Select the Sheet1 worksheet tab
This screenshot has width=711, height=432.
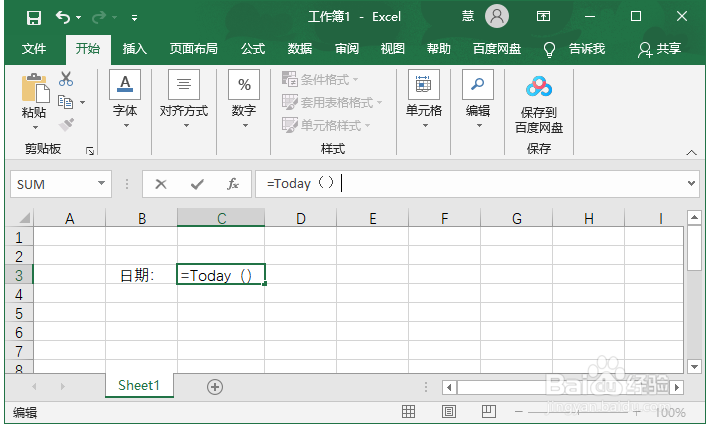[139, 385]
